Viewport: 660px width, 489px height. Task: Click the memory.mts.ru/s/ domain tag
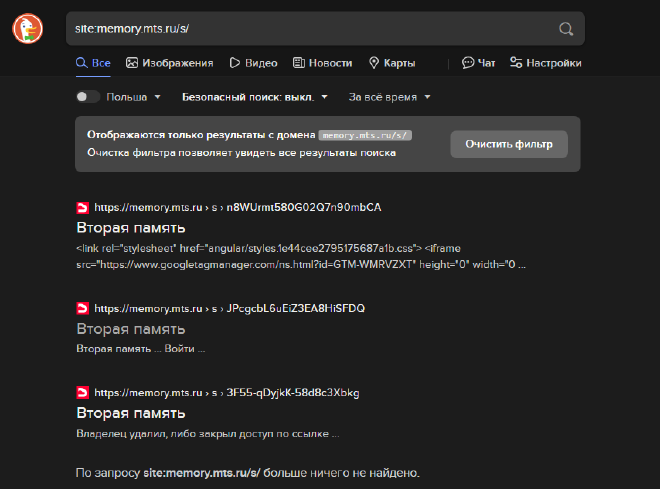point(365,135)
